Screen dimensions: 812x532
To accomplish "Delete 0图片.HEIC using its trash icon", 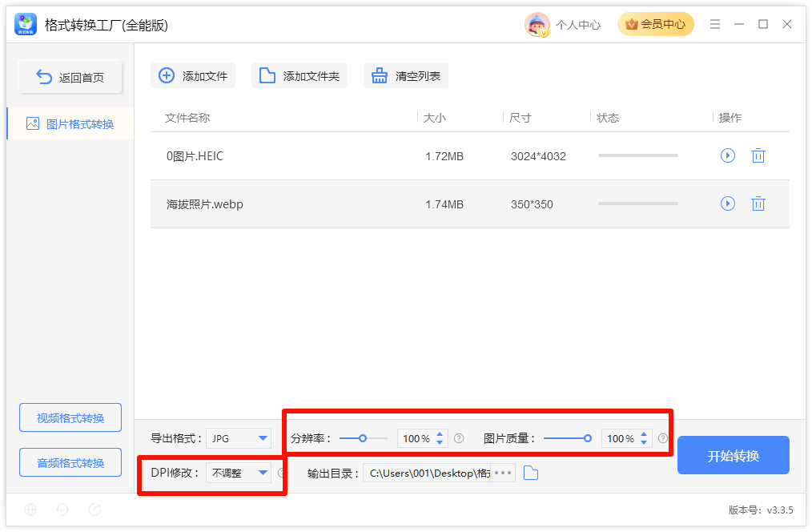I will [x=758, y=155].
